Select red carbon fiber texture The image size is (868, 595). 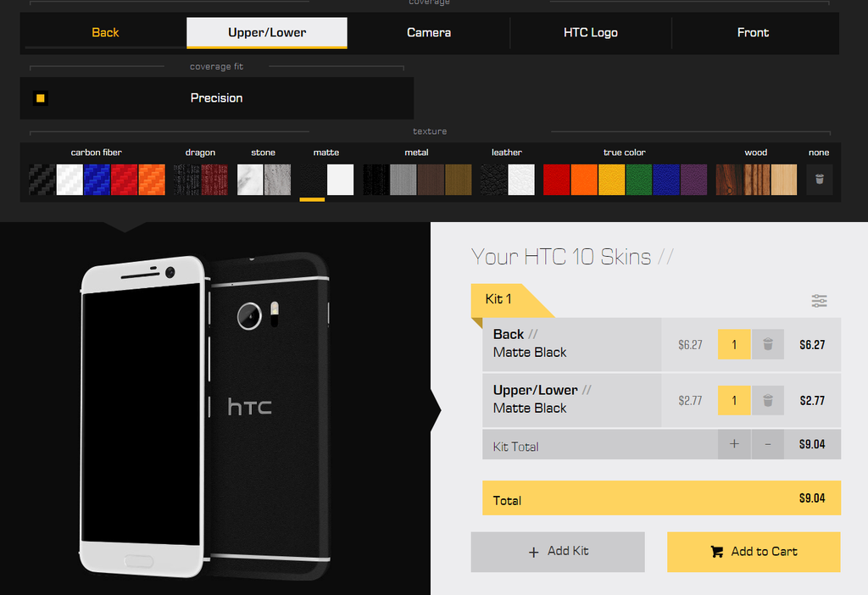[x=124, y=180]
